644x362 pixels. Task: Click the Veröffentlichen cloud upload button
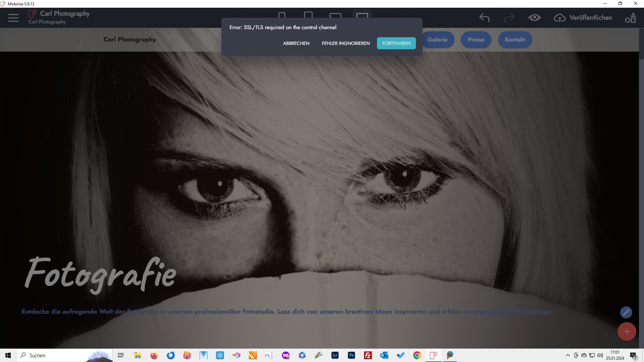coord(583,17)
